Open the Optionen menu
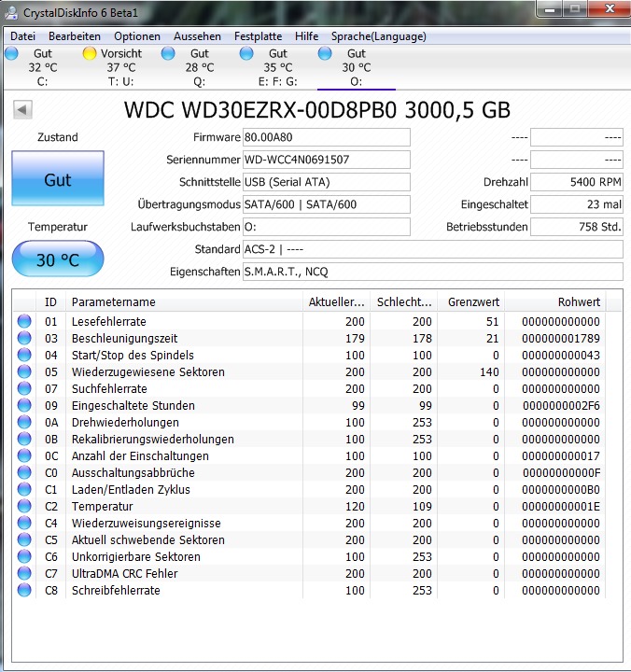 pyautogui.click(x=136, y=36)
